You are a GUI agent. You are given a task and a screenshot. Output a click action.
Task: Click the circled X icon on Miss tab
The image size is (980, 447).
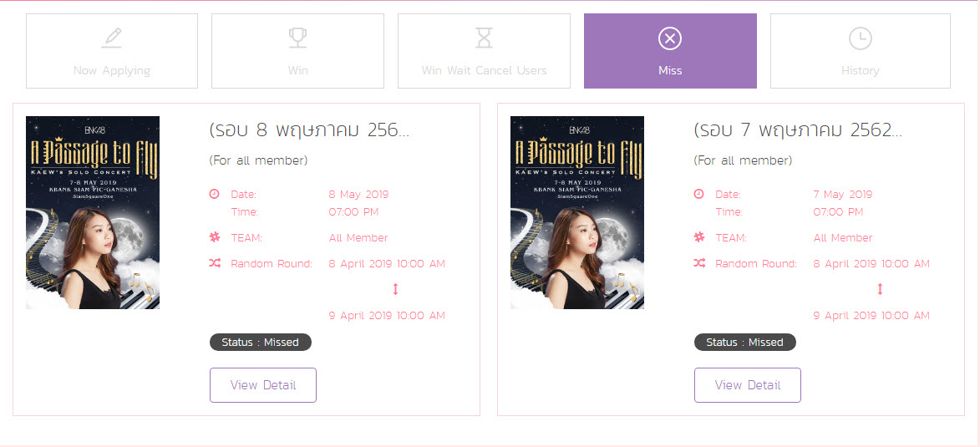(x=670, y=38)
